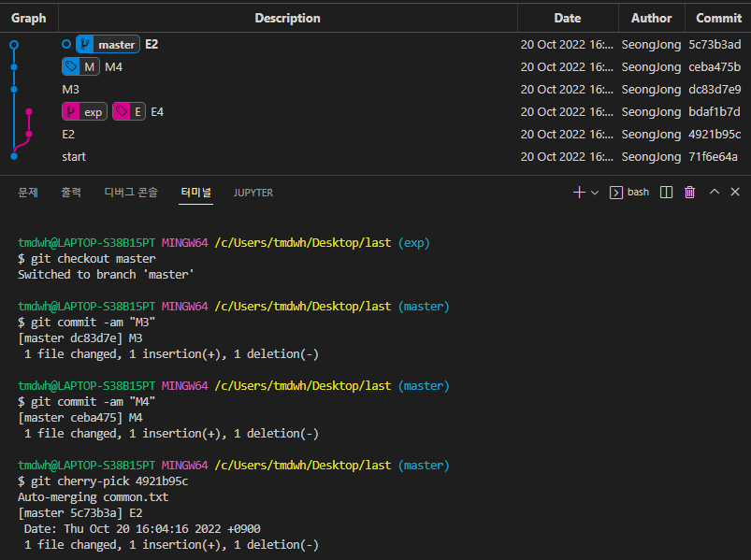The width and height of the screenshot is (751, 560).
Task: Select the E4 commit description
Action: tap(157, 112)
